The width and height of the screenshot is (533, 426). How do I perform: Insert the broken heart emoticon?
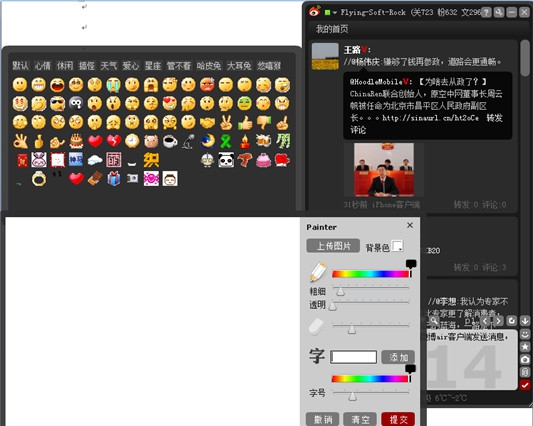click(114, 141)
